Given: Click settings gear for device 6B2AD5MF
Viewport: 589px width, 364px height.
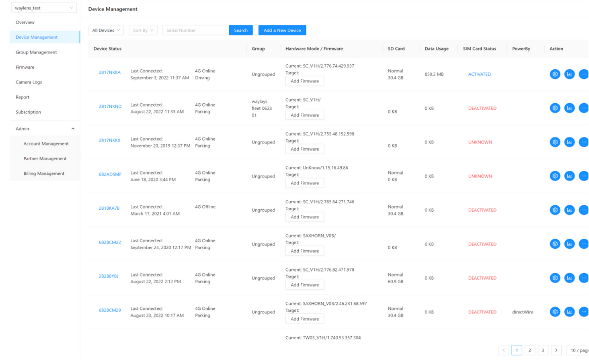Looking at the screenshot, I should point(555,176).
